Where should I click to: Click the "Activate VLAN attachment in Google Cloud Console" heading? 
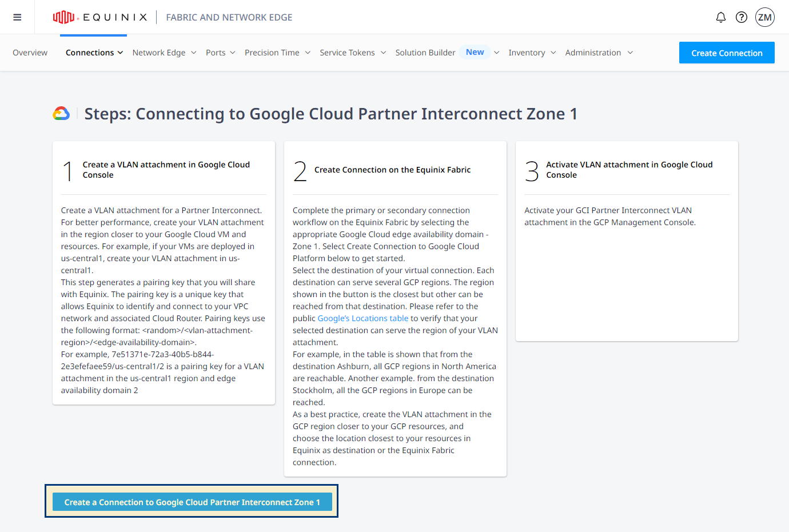pyautogui.click(x=629, y=170)
